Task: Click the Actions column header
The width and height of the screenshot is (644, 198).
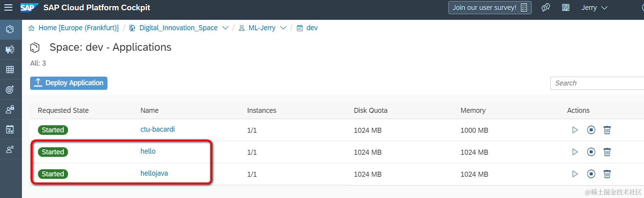Action: [x=578, y=110]
